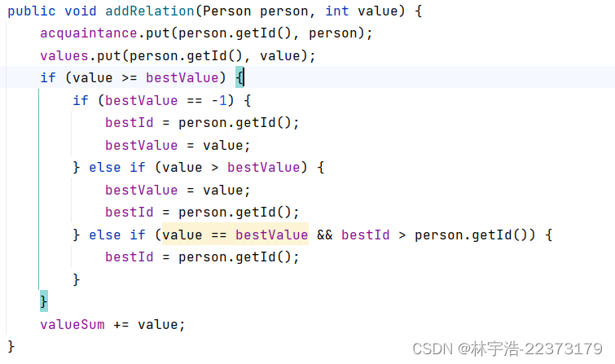Image resolution: width=615 pixels, height=364 pixels.
Task: Click the 'int' type keyword
Action: point(337,11)
